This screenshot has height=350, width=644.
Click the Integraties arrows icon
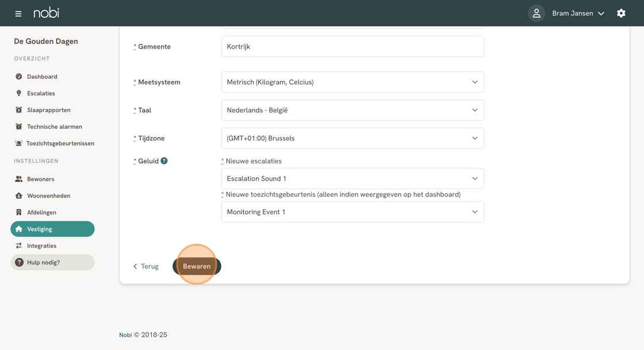(x=19, y=246)
